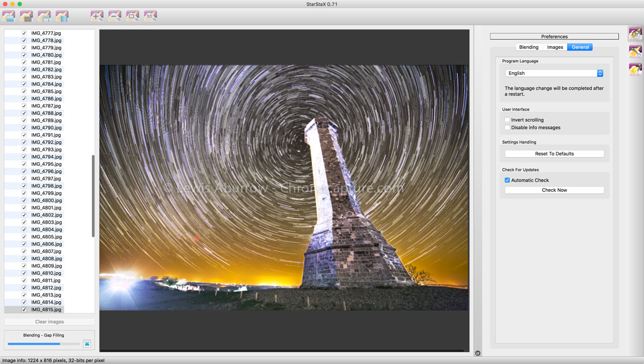This screenshot has height=364, width=644.
Task: Select IMG_4805.jpg in the list
Action: point(46,237)
